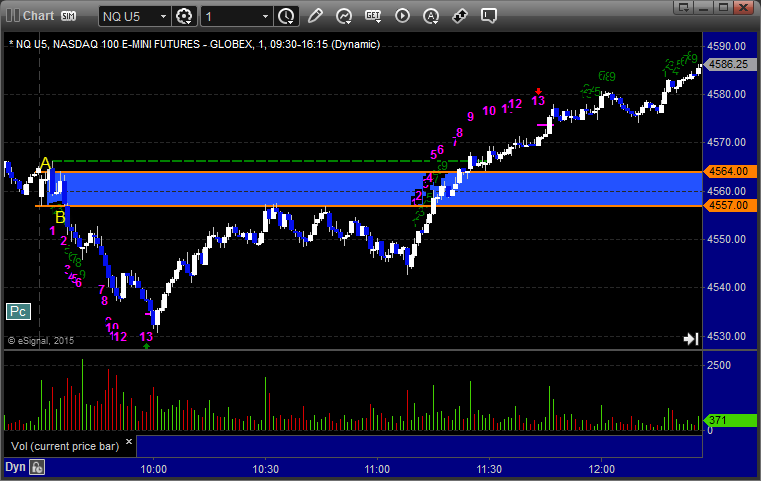Click the 12:00 time axis label
761x481 pixels.
(601, 469)
